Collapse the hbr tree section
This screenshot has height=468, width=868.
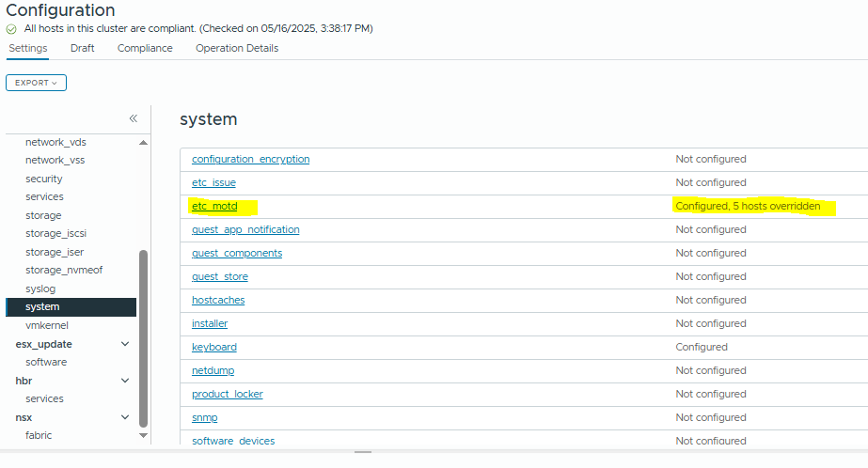tap(125, 381)
